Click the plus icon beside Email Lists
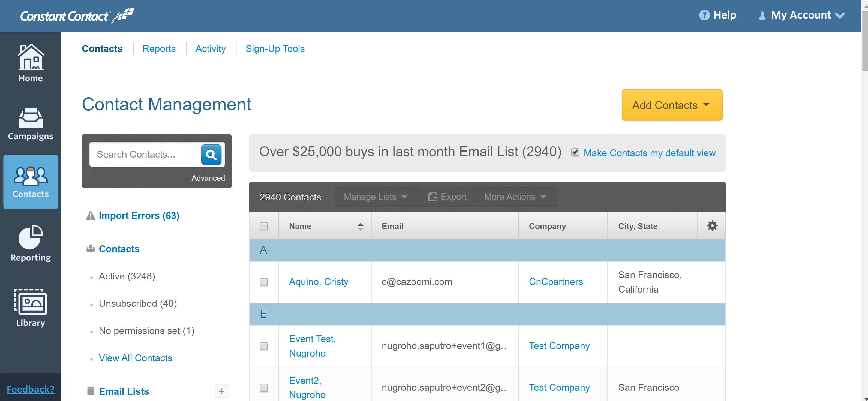Image resolution: width=868 pixels, height=401 pixels. click(221, 391)
